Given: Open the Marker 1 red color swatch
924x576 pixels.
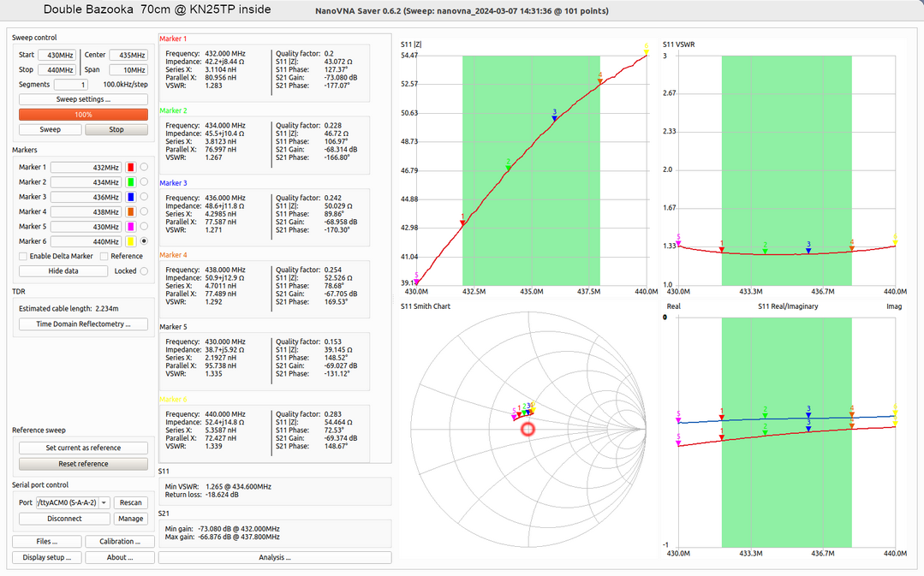Looking at the screenshot, I should [x=131, y=167].
